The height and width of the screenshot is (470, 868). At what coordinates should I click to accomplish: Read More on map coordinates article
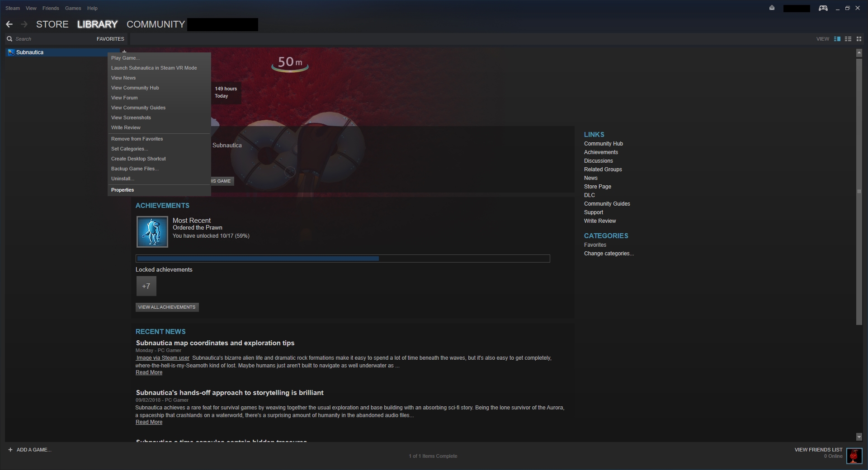click(149, 372)
